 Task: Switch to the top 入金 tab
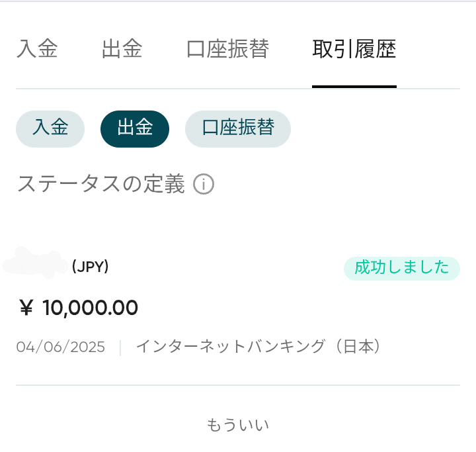pos(37,48)
